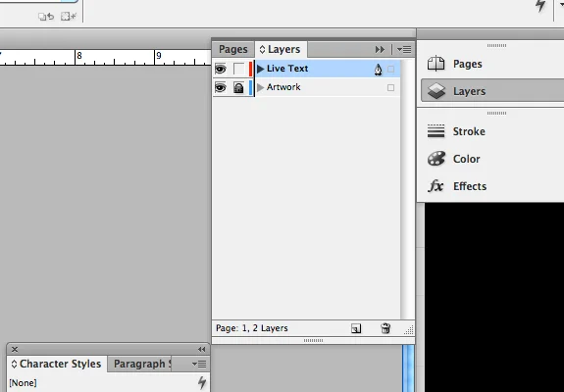Click the pen icon on Live Text layer
564x392 pixels.
378,70
